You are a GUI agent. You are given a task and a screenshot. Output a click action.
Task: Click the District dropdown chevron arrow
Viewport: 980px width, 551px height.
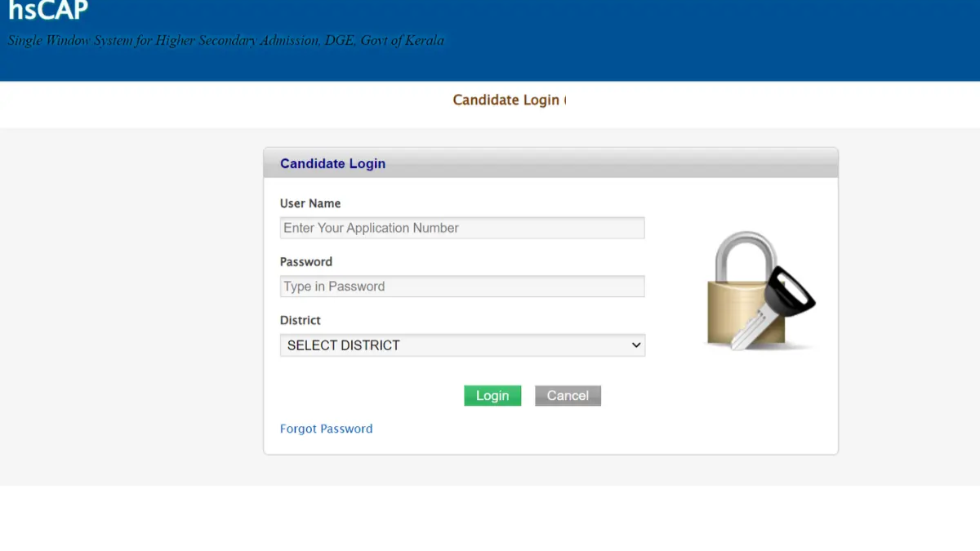pos(636,345)
